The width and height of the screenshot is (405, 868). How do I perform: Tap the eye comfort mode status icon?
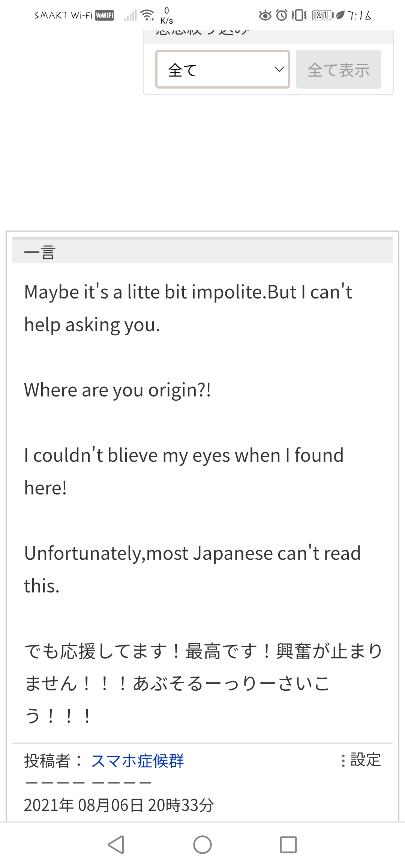tap(265, 15)
